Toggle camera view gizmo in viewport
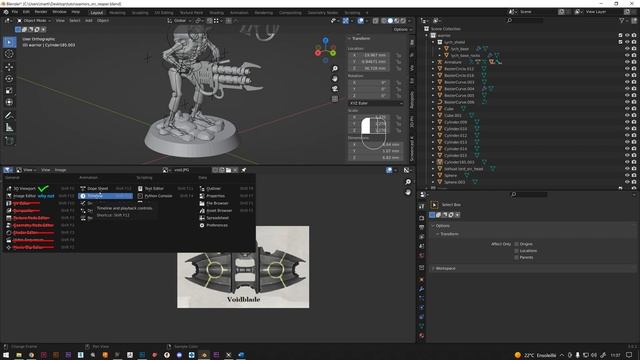Image resolution: width=640 pixels, height=360 pixels. pos(335,89)
